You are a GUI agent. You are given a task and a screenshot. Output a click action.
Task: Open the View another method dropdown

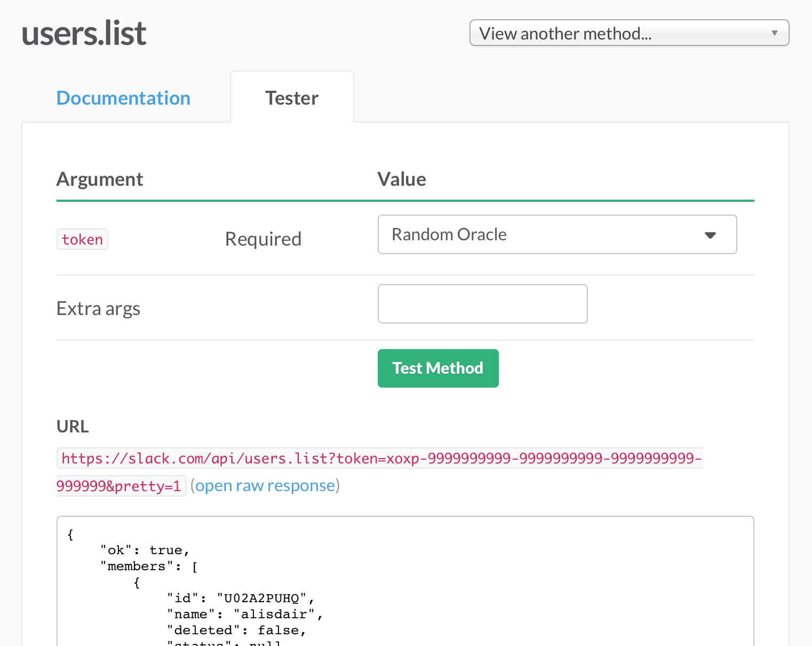(x=628, y=33)
